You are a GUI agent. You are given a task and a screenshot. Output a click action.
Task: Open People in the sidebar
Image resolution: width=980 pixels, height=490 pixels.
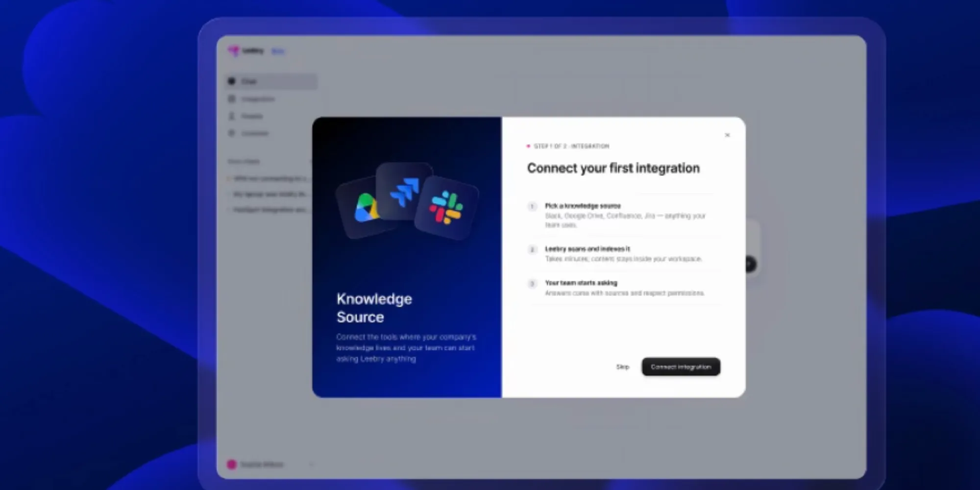271,116
